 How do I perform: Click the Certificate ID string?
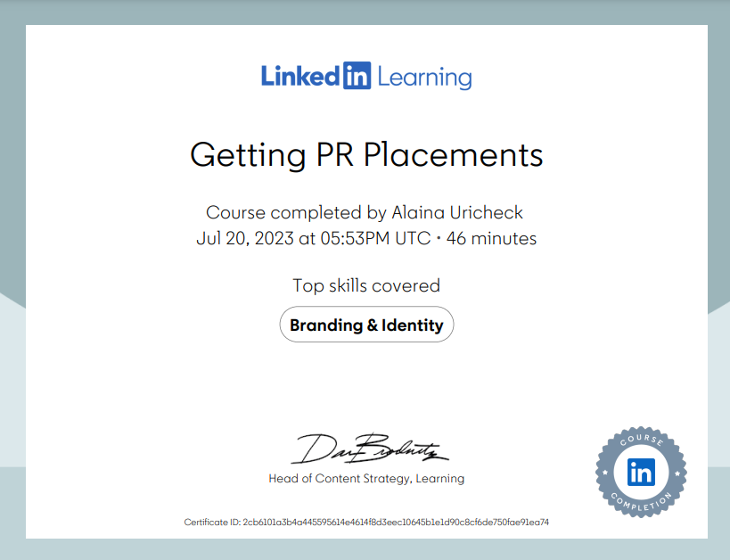pos(366,523)
